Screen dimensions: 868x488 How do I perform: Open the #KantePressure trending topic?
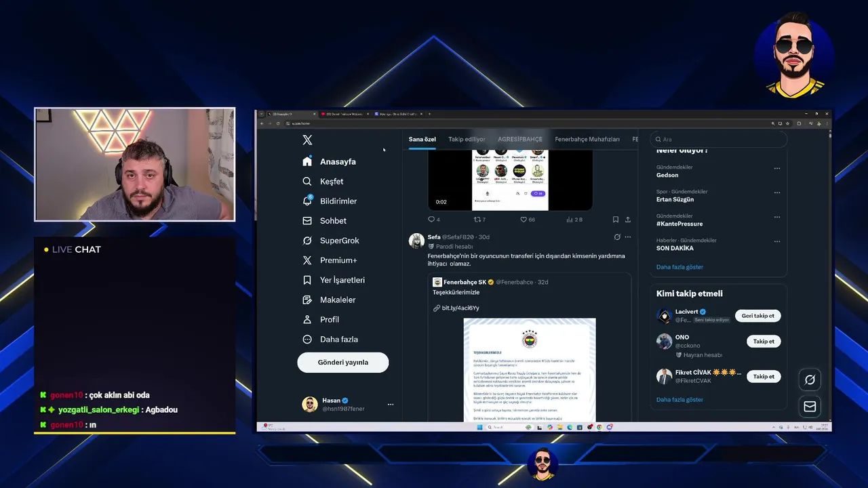pyautogui.click(x=679, y=224)
